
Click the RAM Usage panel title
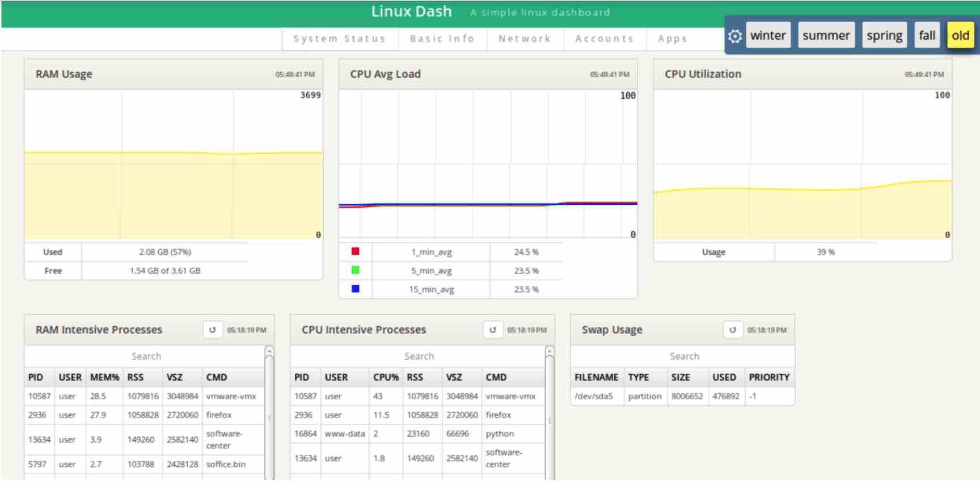click(x=64, y=74)
